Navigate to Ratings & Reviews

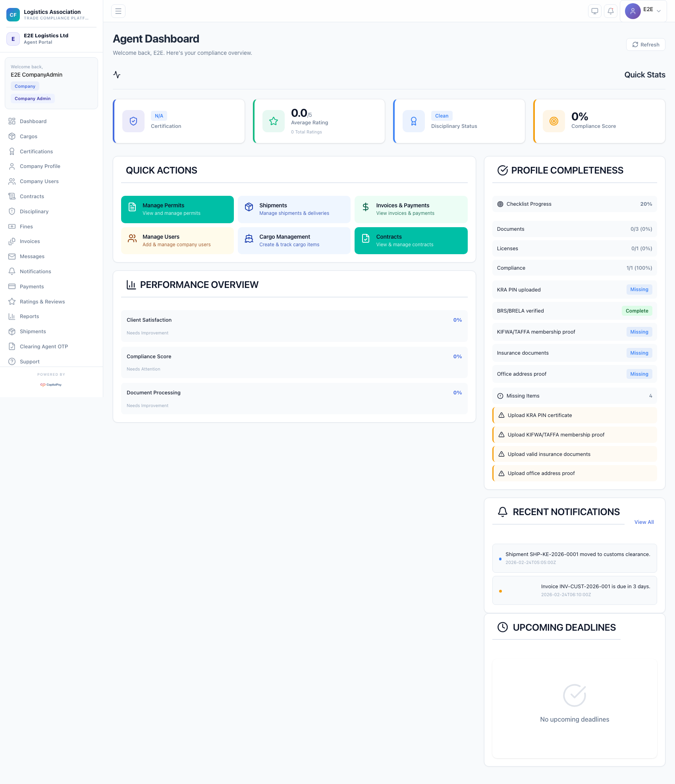tap(42, 301)
